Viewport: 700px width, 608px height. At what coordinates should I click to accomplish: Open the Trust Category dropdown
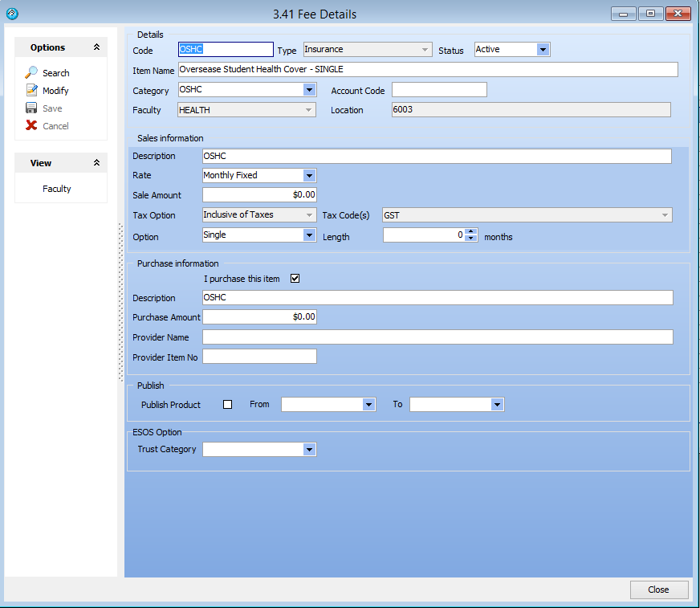click(x=309, y=450)
